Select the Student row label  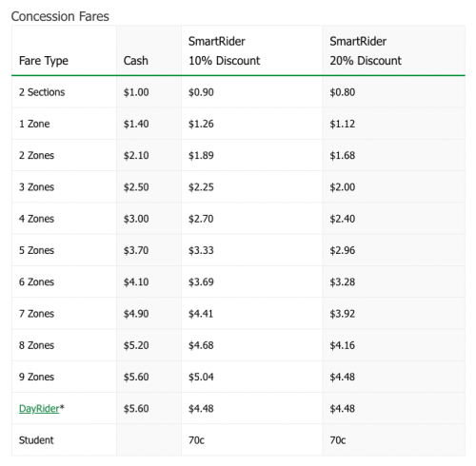36,440
